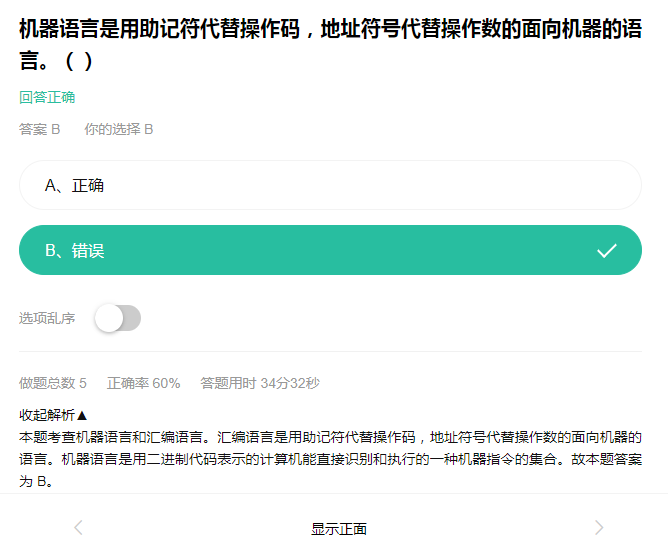Click the 正确率 60% statistic
Image resolution: width=668 pixels, height=551 pixels.
pos(144,383)
